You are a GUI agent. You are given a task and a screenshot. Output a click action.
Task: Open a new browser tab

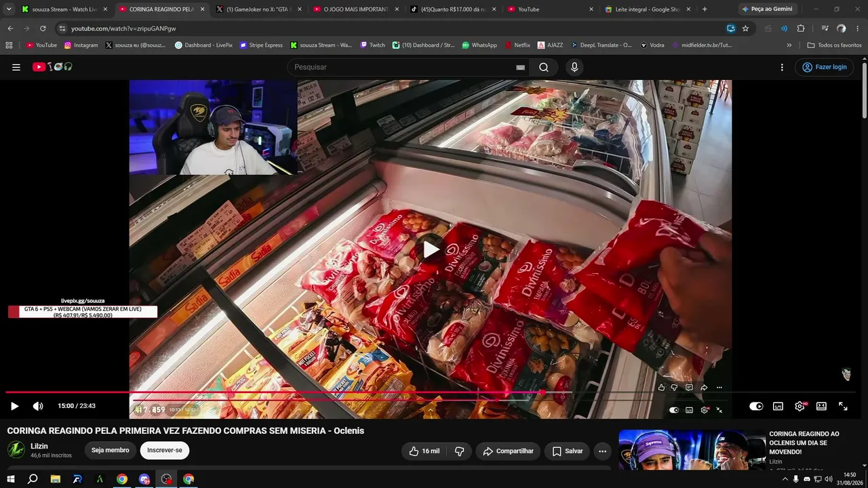705,9
